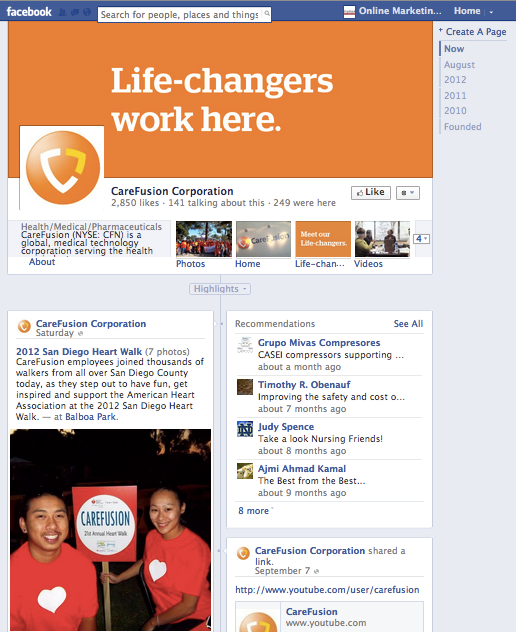
Task: Click Timothy R. Obenauf's avatar icon
Action: (245, 387)
